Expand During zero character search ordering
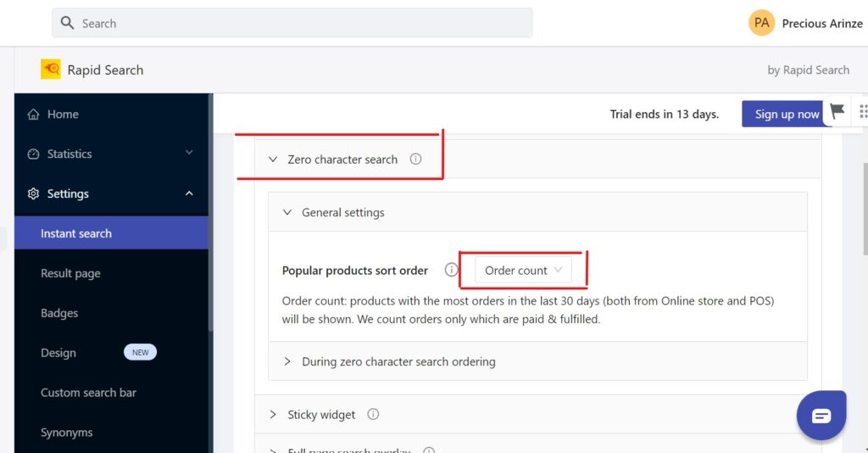Viewport: 868px width, 453px height. (537, 361)
